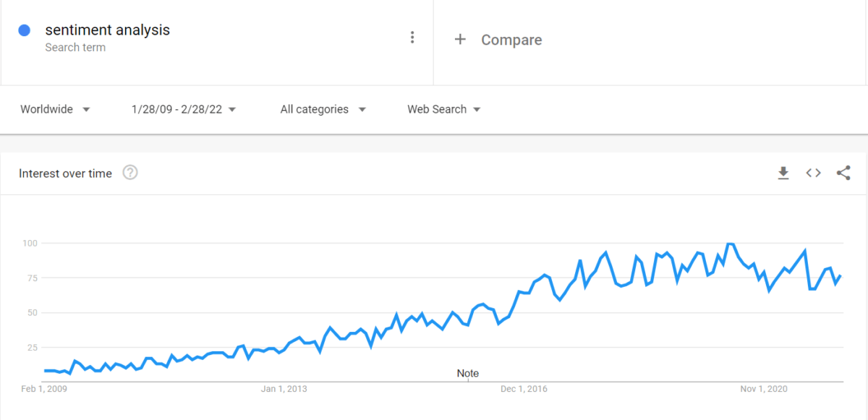
Task: Open the three-dot options menu
Action: [x=412, y=37]
